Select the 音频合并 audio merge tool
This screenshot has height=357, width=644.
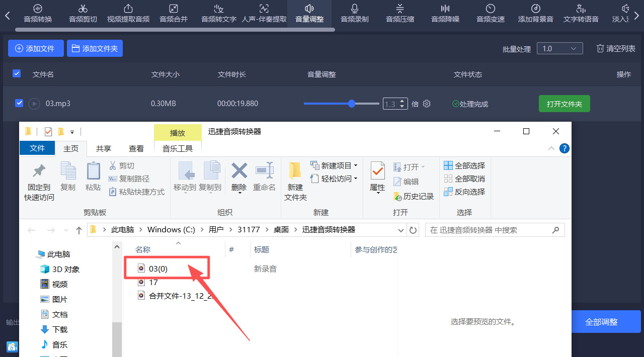[174, 14]
